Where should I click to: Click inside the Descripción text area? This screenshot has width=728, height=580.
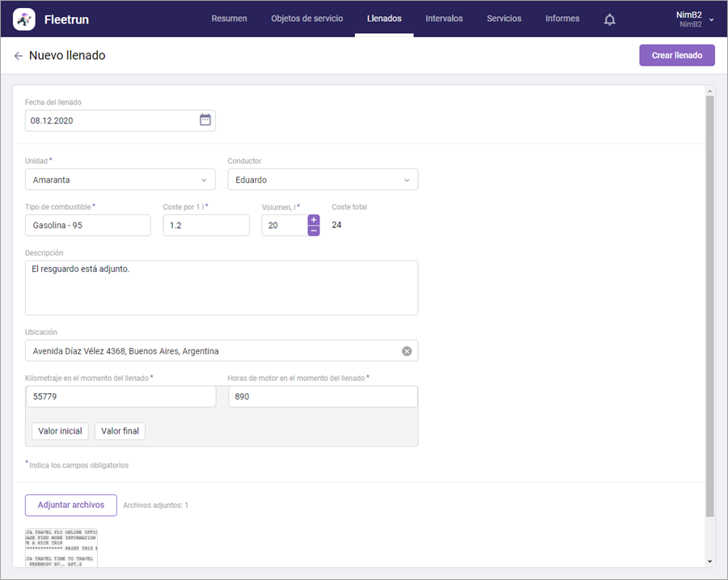coord(222,288)
